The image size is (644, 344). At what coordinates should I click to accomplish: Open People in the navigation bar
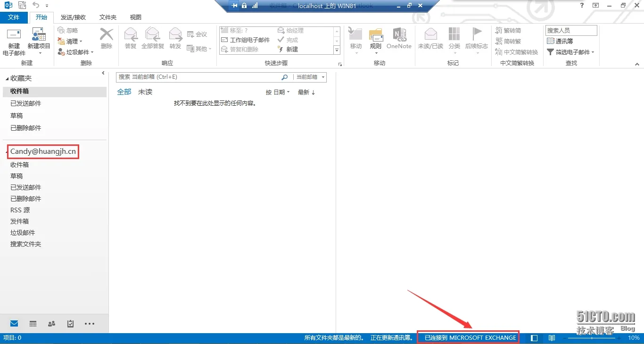[52, 324]
